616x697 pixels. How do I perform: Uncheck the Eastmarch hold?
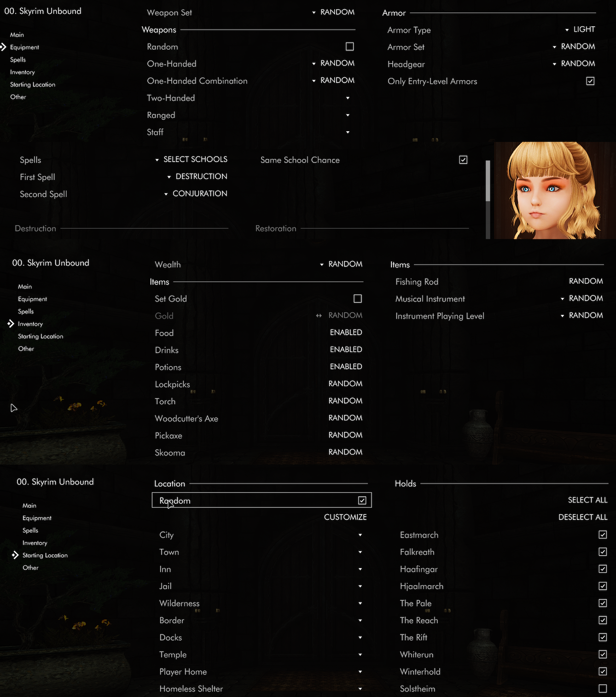pos(603,534)
